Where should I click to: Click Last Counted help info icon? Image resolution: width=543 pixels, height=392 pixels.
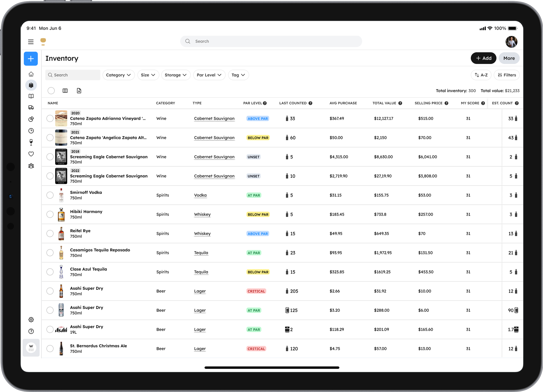[310, 103]
